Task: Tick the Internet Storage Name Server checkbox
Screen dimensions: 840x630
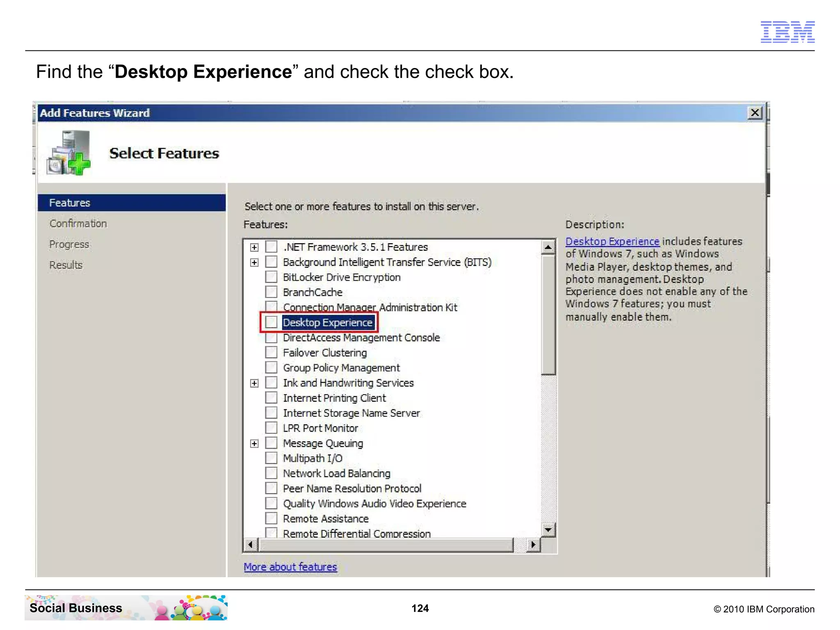Action: tap(271, 413)
